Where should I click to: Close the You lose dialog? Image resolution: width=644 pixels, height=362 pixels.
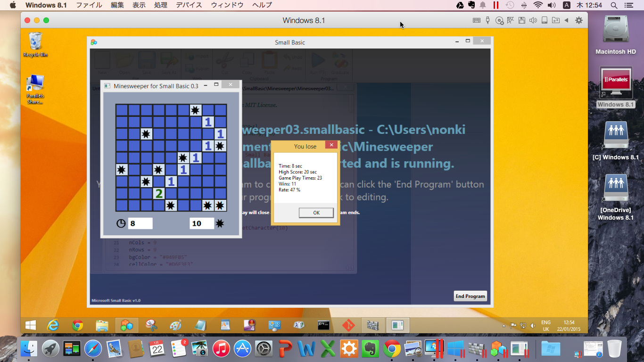tap(331, 145)
